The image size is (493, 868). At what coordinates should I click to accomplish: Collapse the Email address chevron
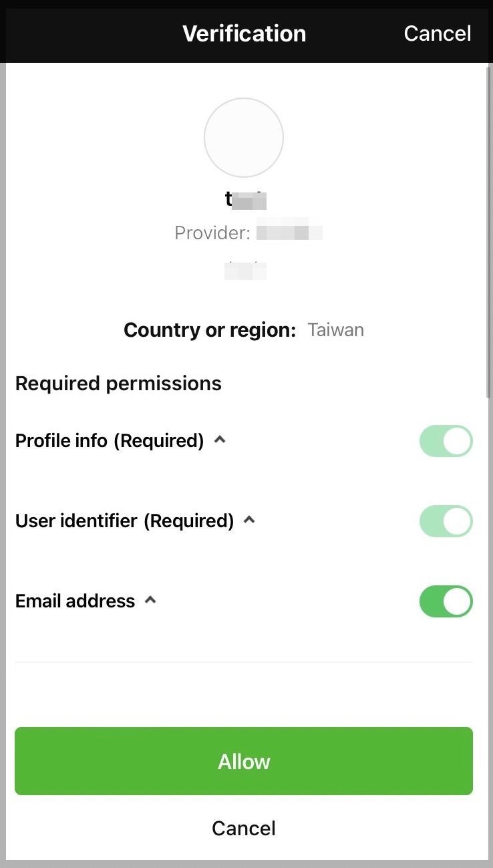coord(150,599)
